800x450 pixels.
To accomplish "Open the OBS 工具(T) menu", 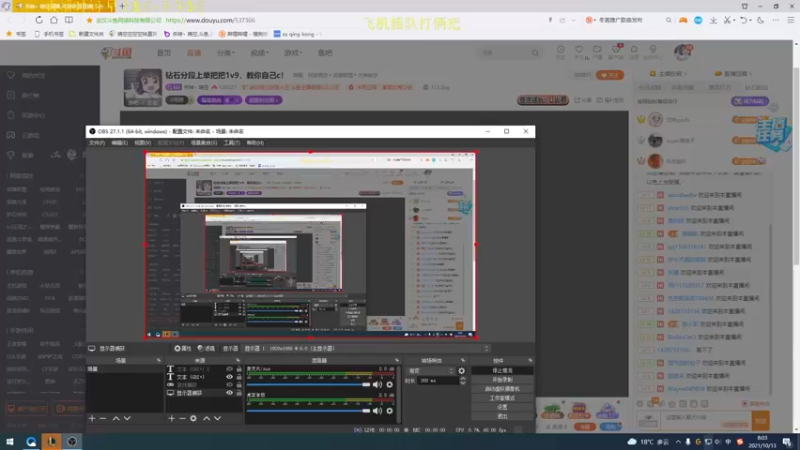I will (231, 143).
